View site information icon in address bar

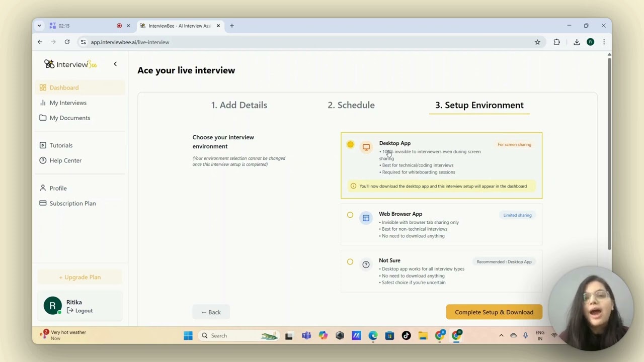pyautogui.click(x=83, y=42)
